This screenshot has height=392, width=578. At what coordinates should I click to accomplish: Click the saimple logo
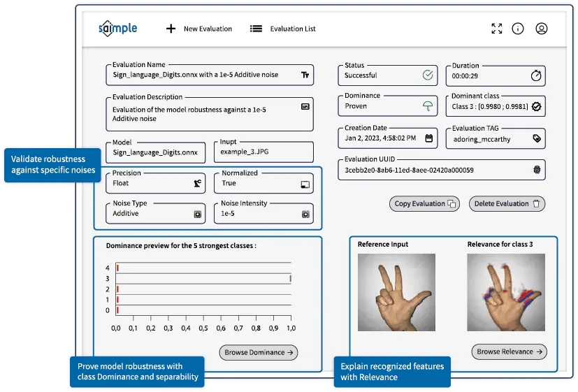(x=117, y=28)
